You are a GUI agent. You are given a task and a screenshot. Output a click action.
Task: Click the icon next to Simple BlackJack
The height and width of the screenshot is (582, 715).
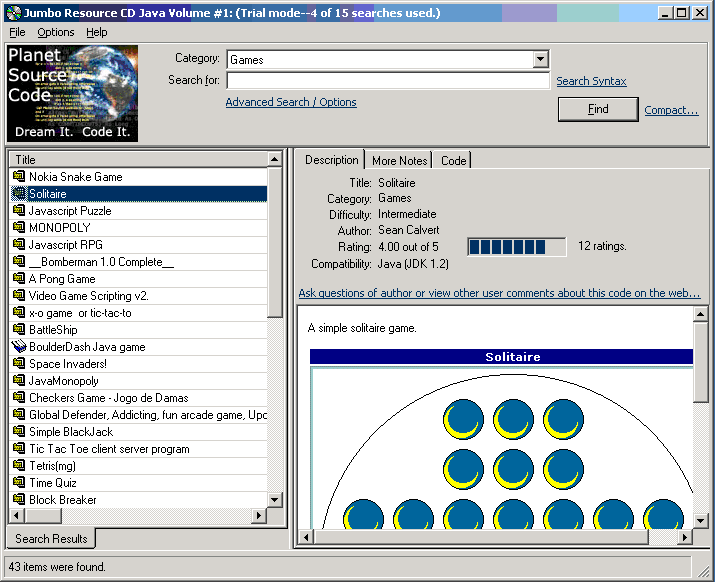19,431
